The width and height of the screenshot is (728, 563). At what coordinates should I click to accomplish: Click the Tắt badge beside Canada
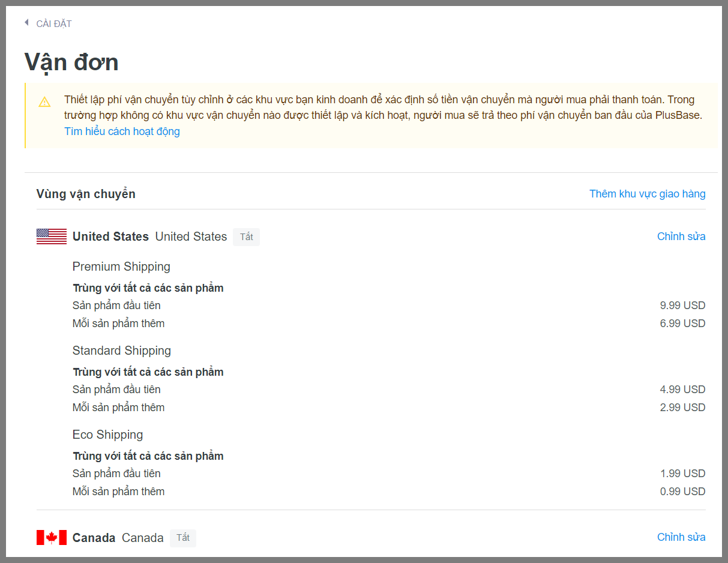click(x=183, y=538)
